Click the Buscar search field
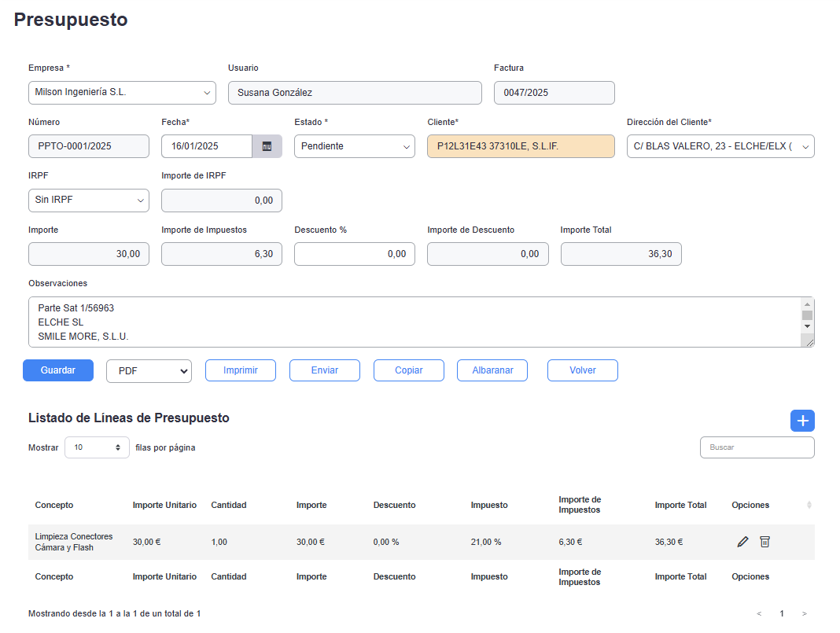This screenshot has width=840, height=633. click(757, 447)
